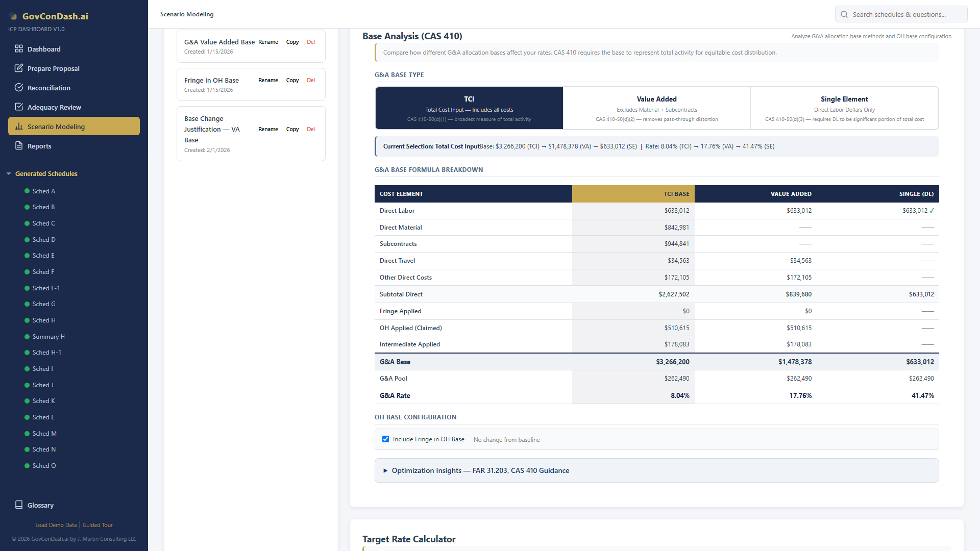Toggle Include Fringe in OH Base checkbox
The height and width of the screenshot is (551, 980).
tap(386, 439)
